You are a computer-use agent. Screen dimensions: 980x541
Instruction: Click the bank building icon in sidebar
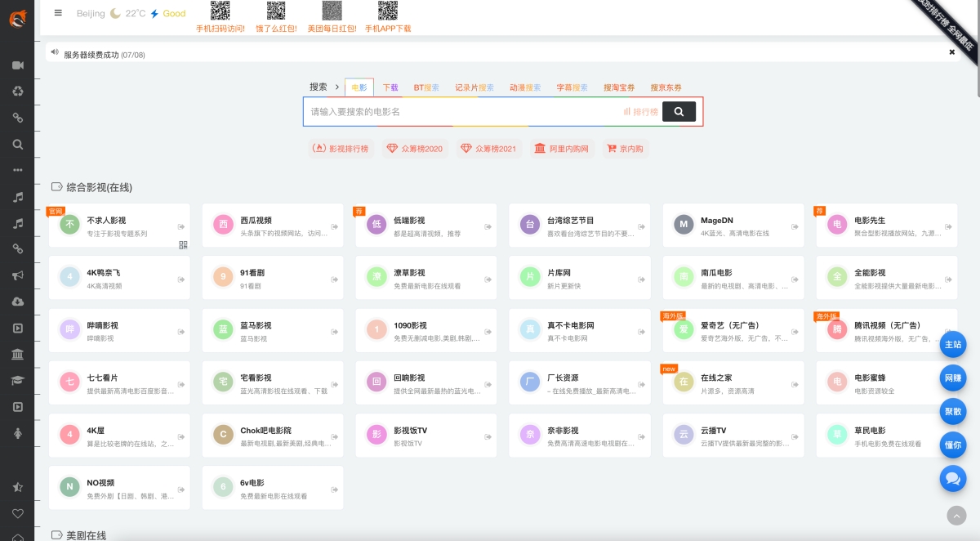[x=17, y=355]
